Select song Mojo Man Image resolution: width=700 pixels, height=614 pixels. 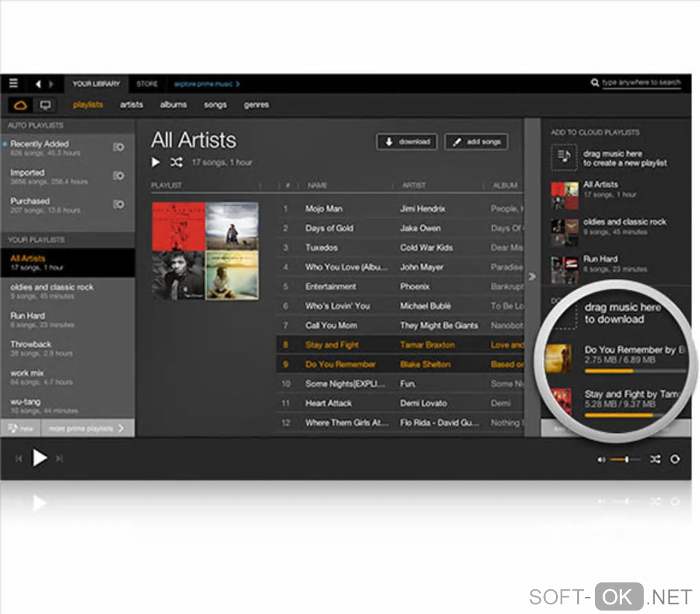[399, 209]
